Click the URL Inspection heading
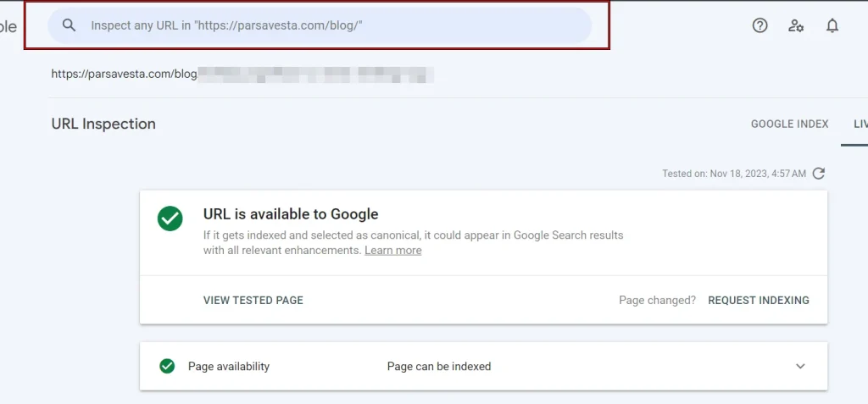 [103, 124]
